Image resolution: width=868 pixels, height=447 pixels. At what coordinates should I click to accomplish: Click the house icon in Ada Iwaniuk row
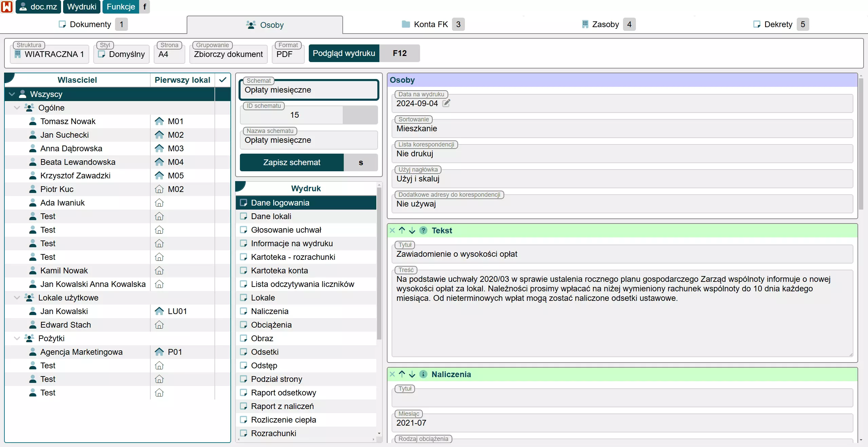pos(159,203)
